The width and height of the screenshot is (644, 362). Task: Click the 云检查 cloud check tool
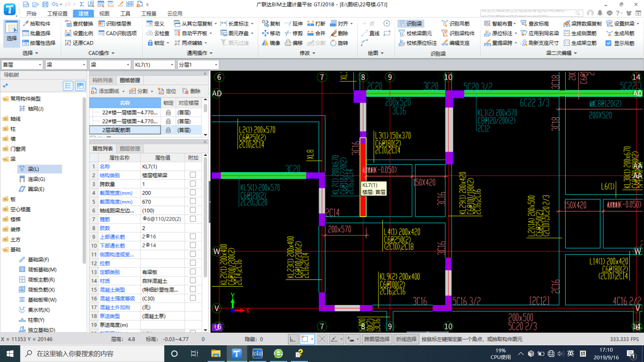pos(158,33)
